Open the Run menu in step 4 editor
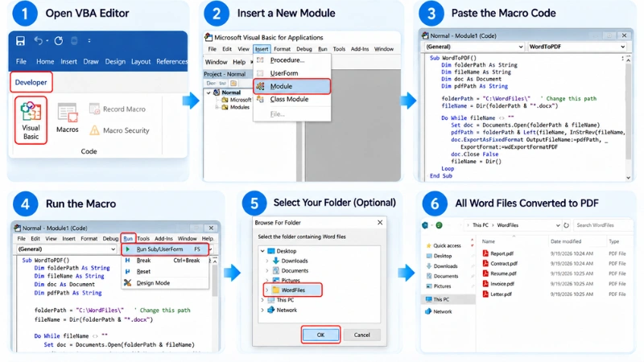 click(128, 238)
